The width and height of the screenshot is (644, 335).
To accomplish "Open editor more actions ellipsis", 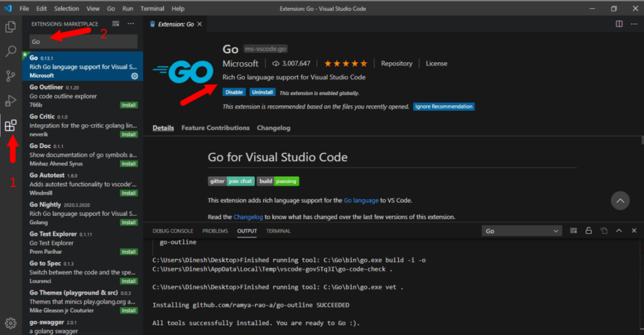I will point(634,24).
